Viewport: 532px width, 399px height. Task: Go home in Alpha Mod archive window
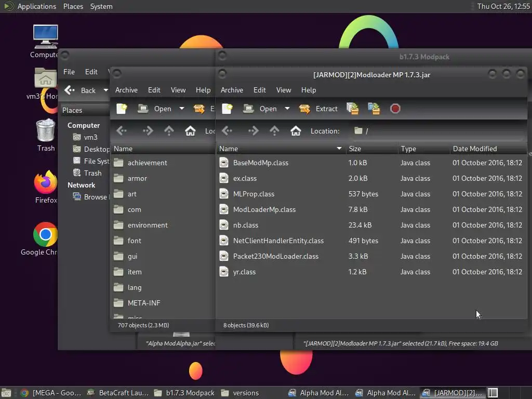pos(190,131)
